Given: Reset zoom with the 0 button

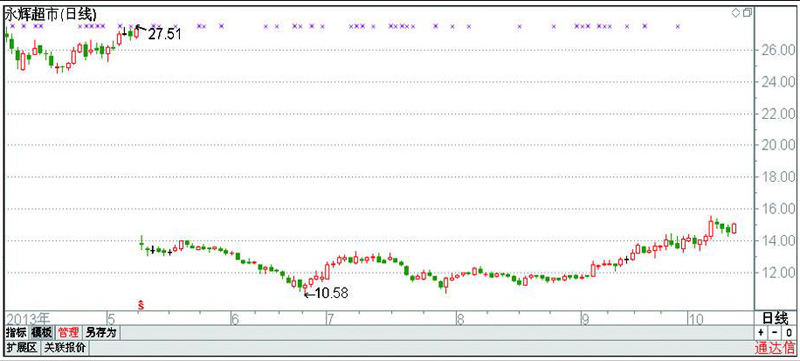Looking at the screenshot, I should coord(789,333).
